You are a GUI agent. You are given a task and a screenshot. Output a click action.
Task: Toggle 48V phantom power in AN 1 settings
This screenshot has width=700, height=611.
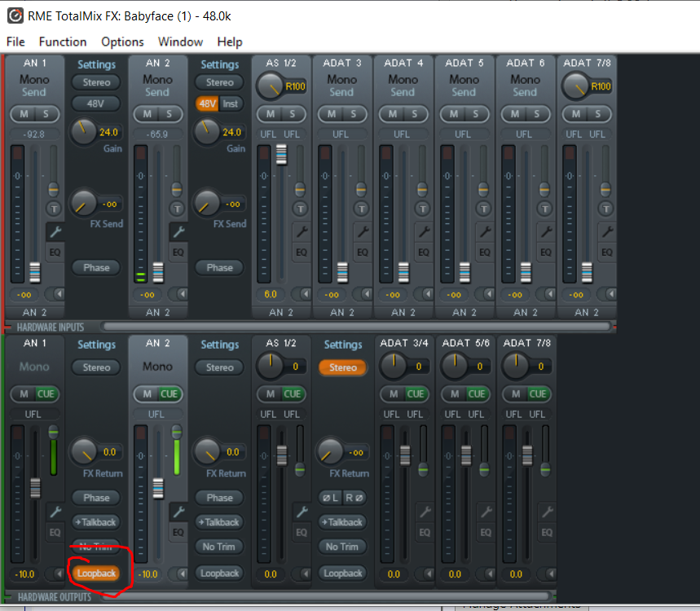96,103
